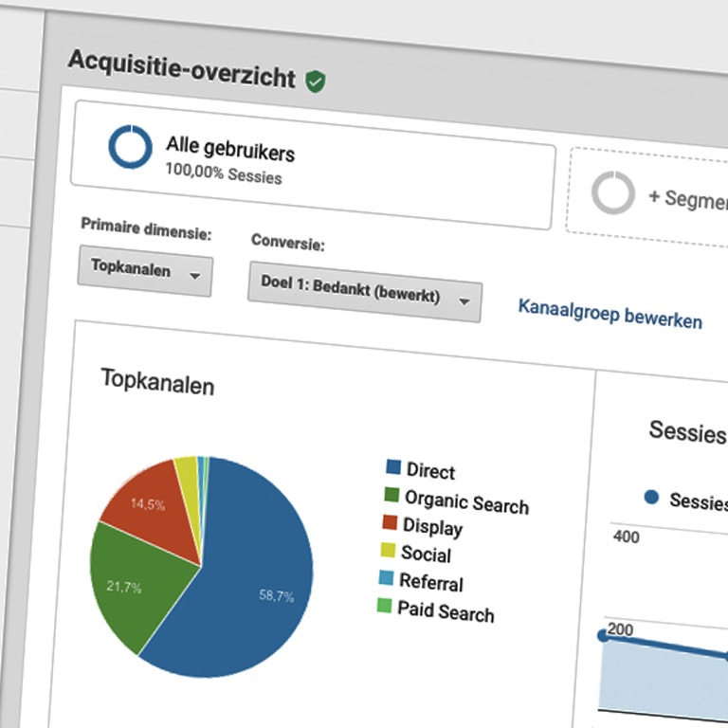Screen dimensions: 728x728
Task: Click the Paid Search legend swatch
Action: pos(385,606)
